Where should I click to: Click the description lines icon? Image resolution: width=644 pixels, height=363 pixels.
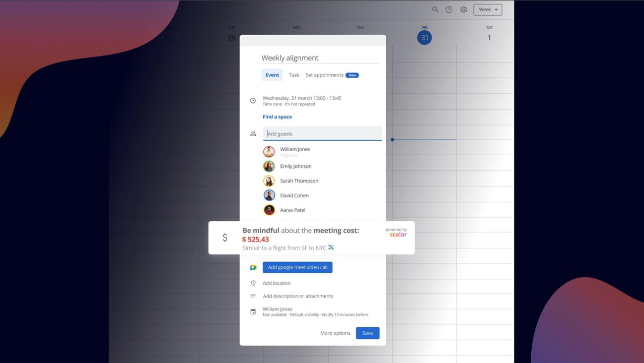click(x=253, y=296)
